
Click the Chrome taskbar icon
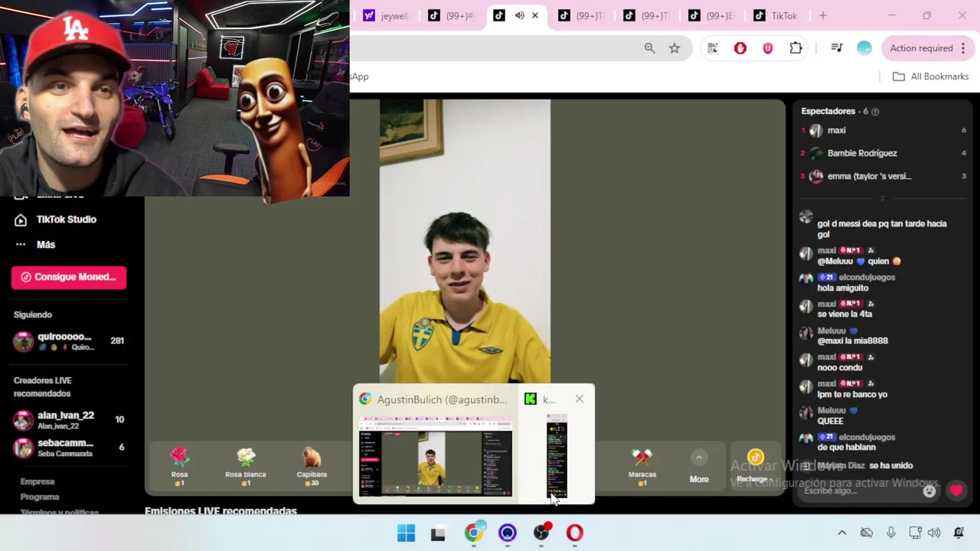coord(475,533)
